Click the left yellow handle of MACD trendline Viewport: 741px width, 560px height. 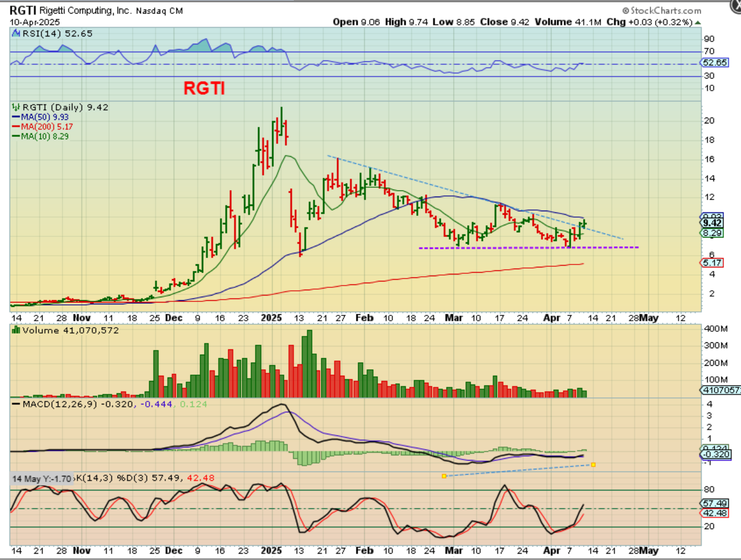click(x=444, y=476)
